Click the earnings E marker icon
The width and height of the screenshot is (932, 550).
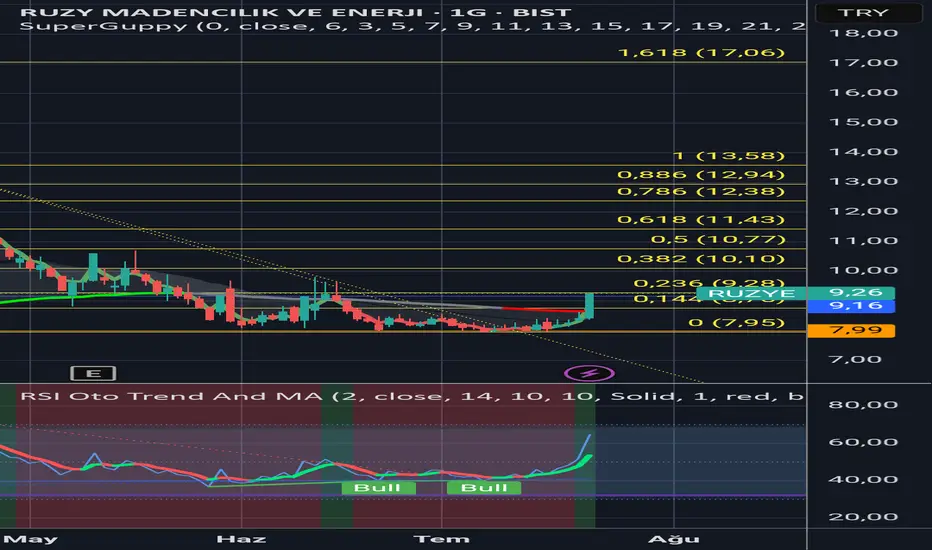93,373
